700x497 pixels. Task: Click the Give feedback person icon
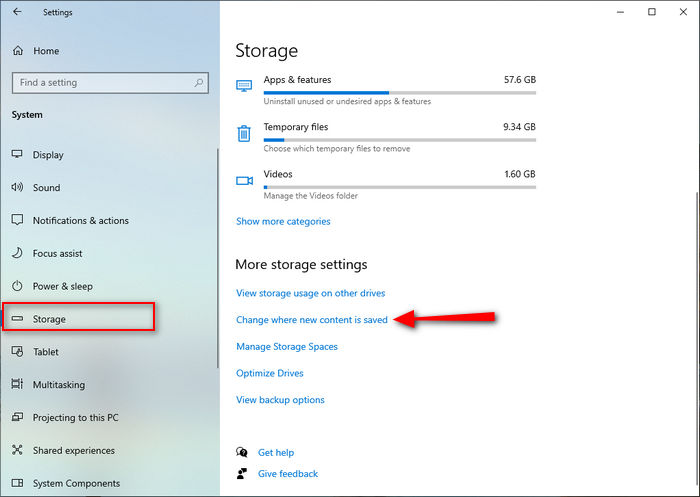[242, 473]
